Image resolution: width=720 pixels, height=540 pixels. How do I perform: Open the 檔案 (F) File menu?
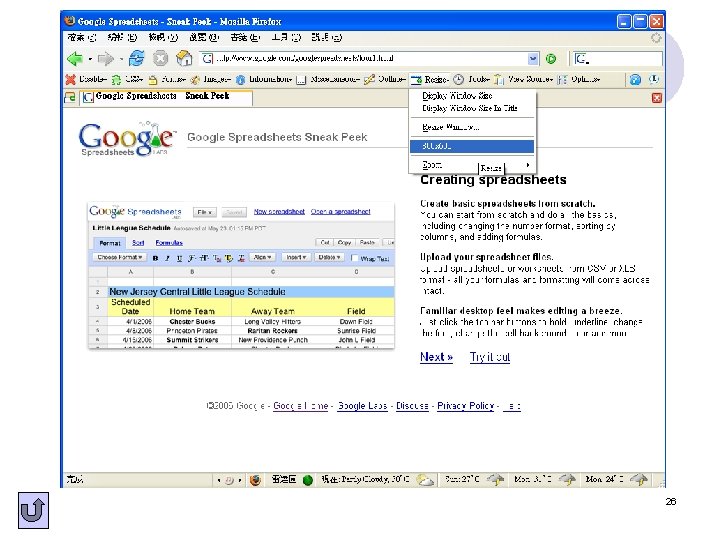click(x=82, y=38)
